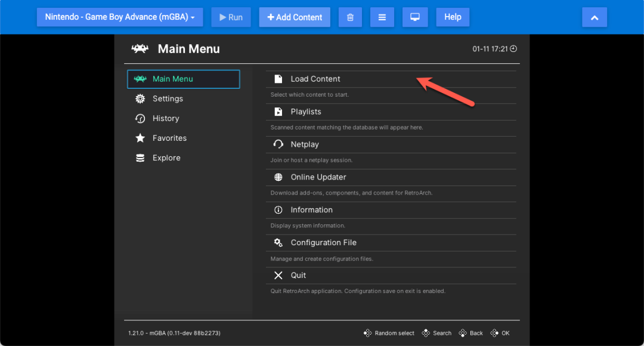Click the Favorites star icon
Image resolution: width=644 pixels, height=346 pixels.
coord(140,138)
